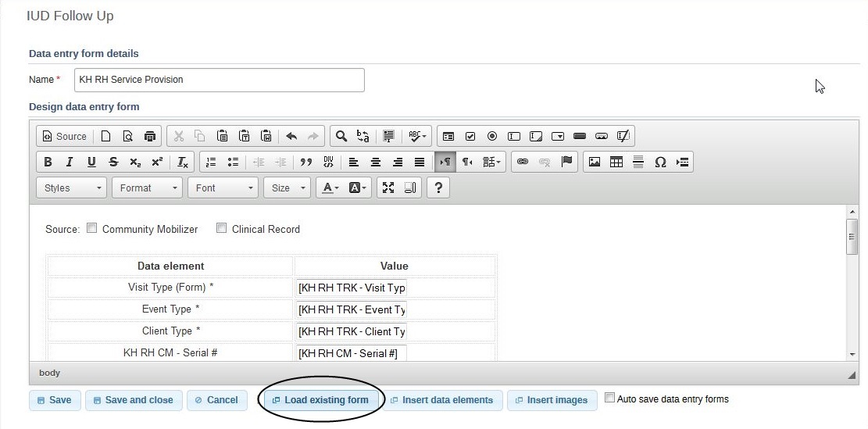This screenshot has width=868, height=429.
Task: Click the Undo arrow icon
Action: pos(291,136)
